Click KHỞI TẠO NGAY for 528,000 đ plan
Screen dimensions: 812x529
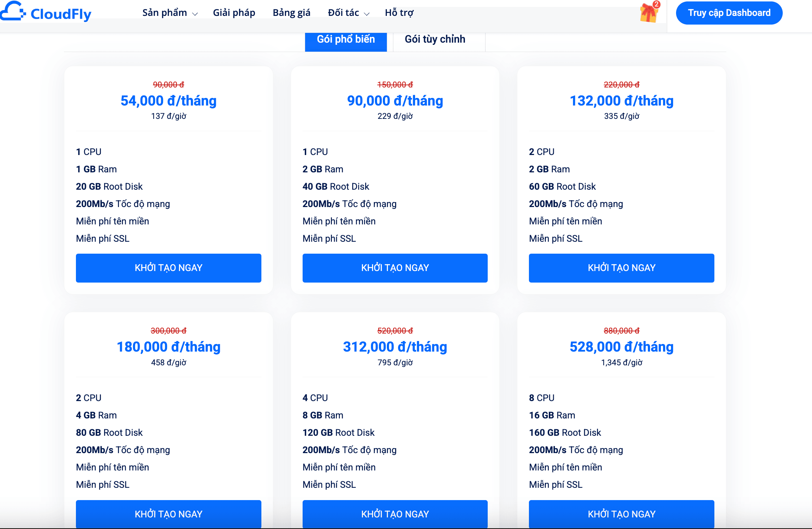pyautogui.click(x=621, y=514)
